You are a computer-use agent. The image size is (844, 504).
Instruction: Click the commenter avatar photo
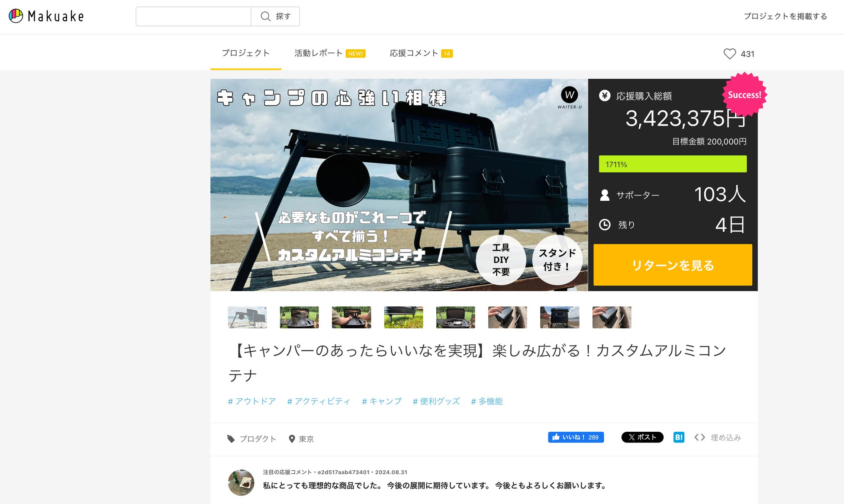pos(241,482)
